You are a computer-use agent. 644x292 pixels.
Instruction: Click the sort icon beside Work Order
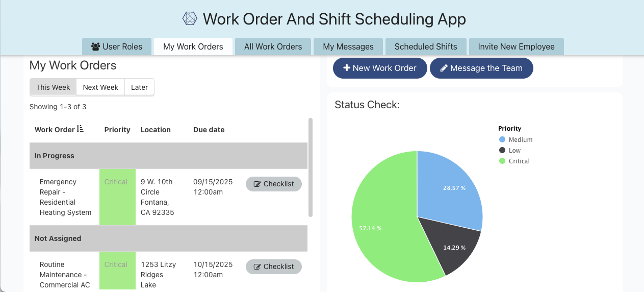pyautogui.click(x=80, y=129)
